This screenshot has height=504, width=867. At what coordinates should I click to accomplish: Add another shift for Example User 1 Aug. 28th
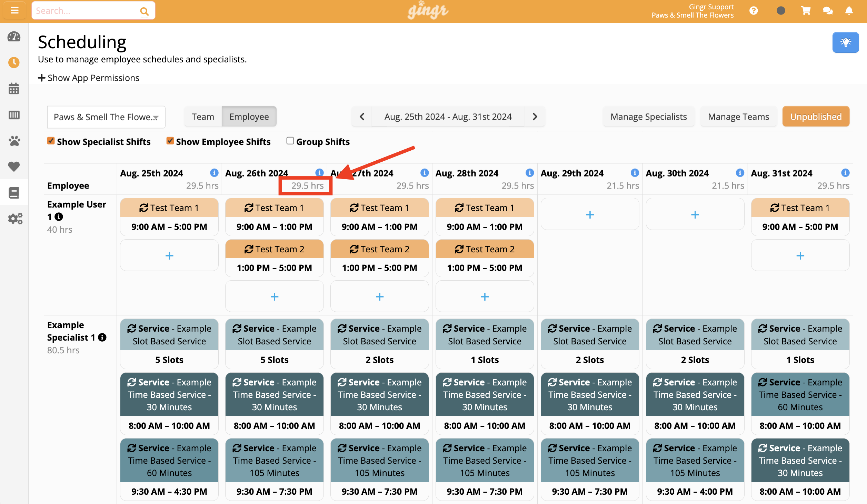click(x=485, y=296)
